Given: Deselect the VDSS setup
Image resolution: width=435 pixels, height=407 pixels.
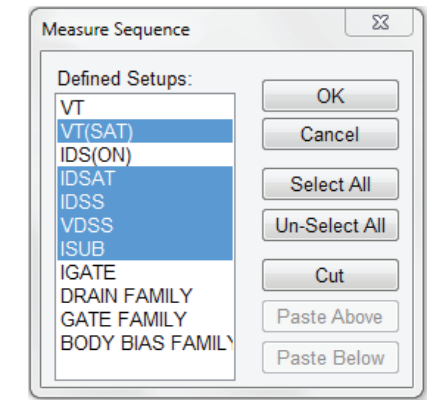Looking at the screenshot, I should pyautogui.click(x=145, y=225).
